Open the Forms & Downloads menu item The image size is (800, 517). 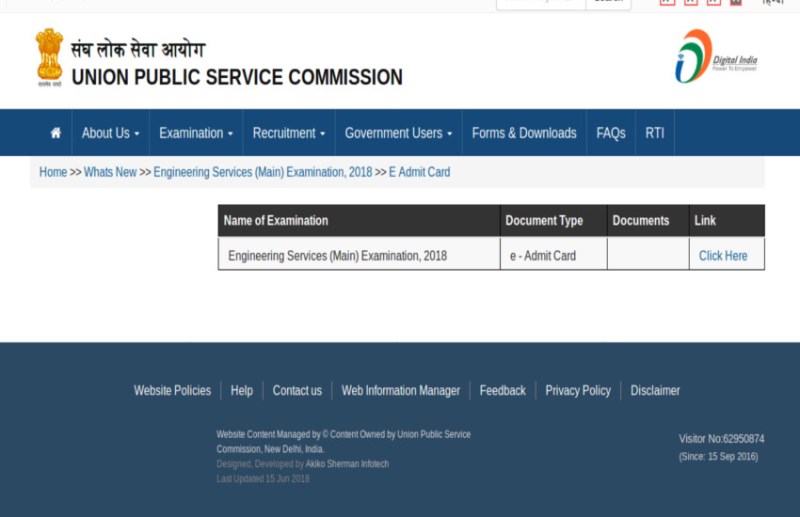[x=524, y=133]
